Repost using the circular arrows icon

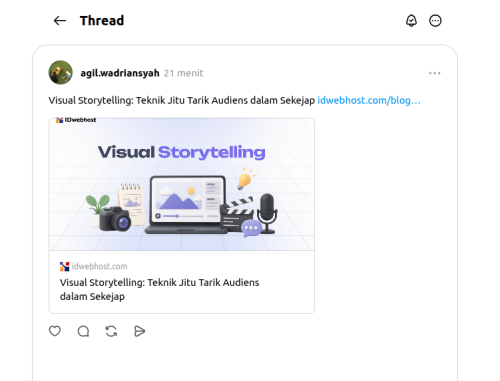click(111, 331)
